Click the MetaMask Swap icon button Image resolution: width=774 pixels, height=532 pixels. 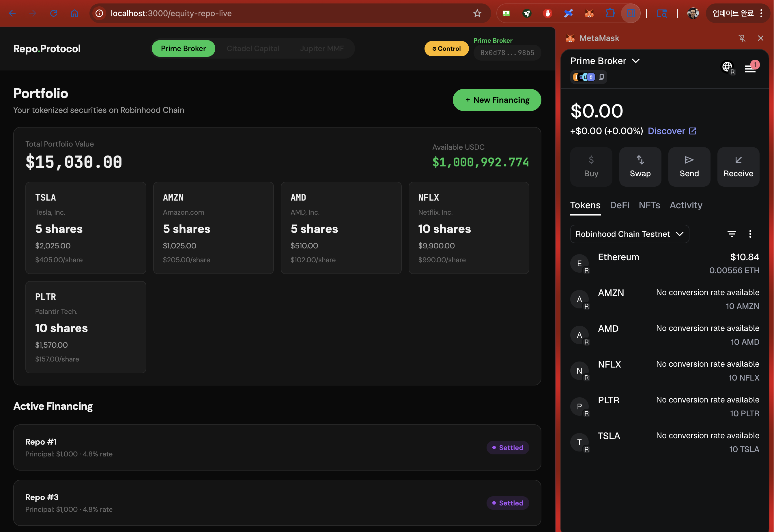pyautogui.click(x=640, y=167)
